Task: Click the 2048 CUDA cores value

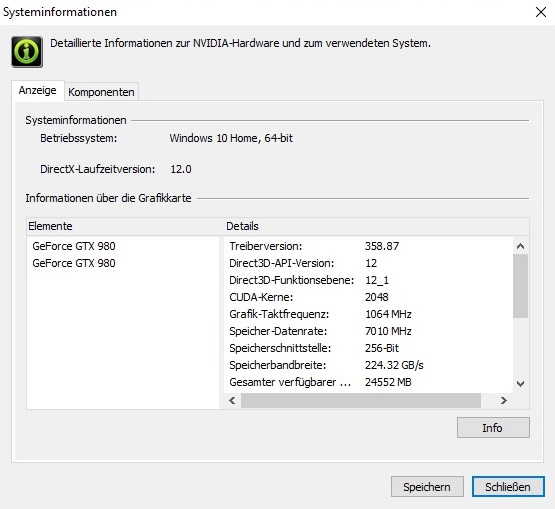Action: [x=377, y=297]
